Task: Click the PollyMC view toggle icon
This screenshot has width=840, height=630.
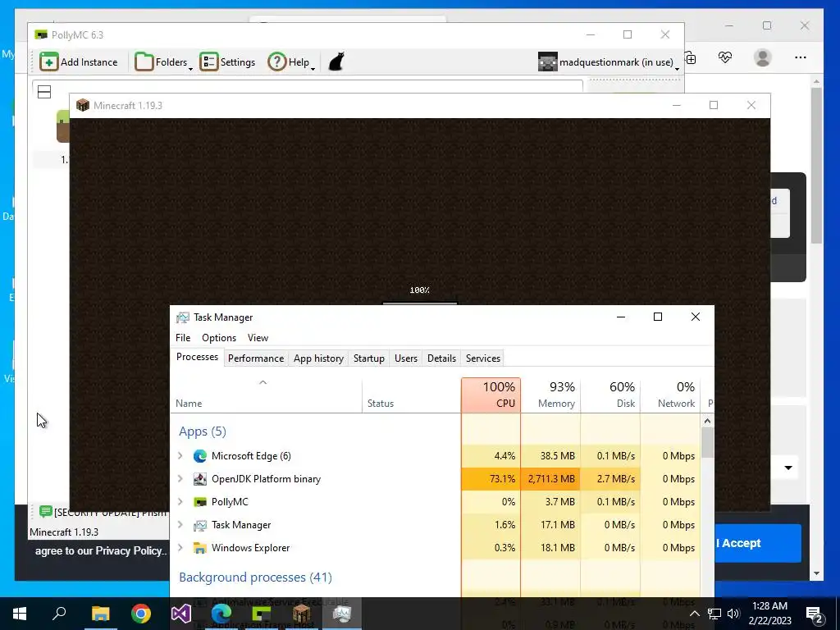Action: point(44,92)
